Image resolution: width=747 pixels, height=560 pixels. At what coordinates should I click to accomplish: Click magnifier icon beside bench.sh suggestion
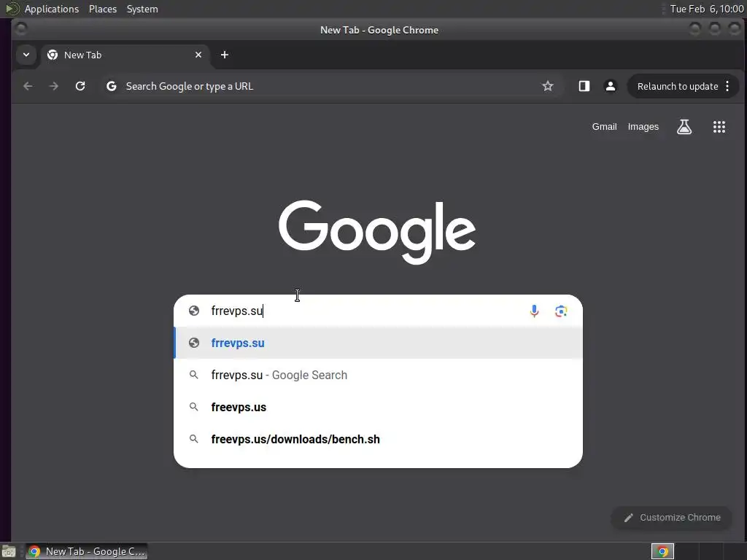coord(194,439)
